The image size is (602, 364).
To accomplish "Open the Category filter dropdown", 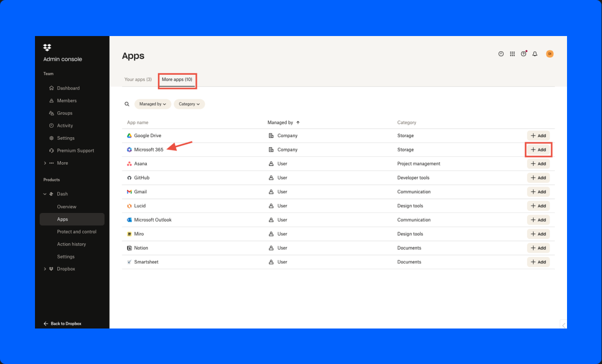I will point(189,104).
